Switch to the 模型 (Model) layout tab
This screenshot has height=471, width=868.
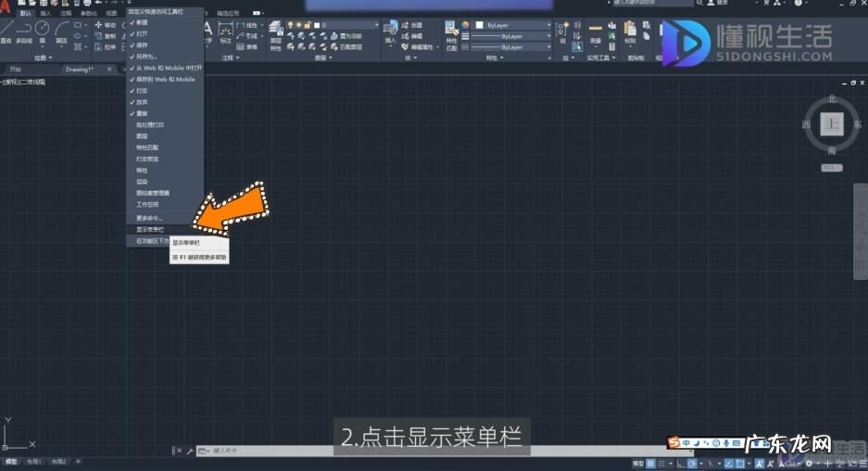coord(11,462)
